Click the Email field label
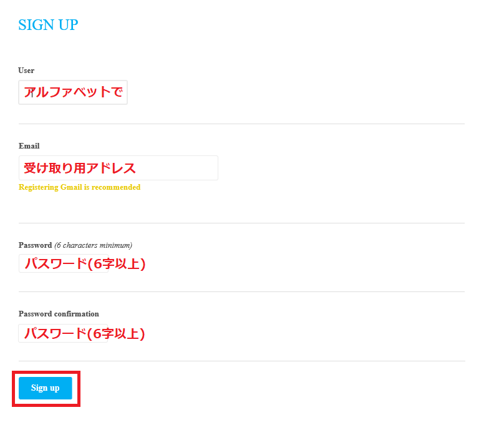 (x=29, y=146)
